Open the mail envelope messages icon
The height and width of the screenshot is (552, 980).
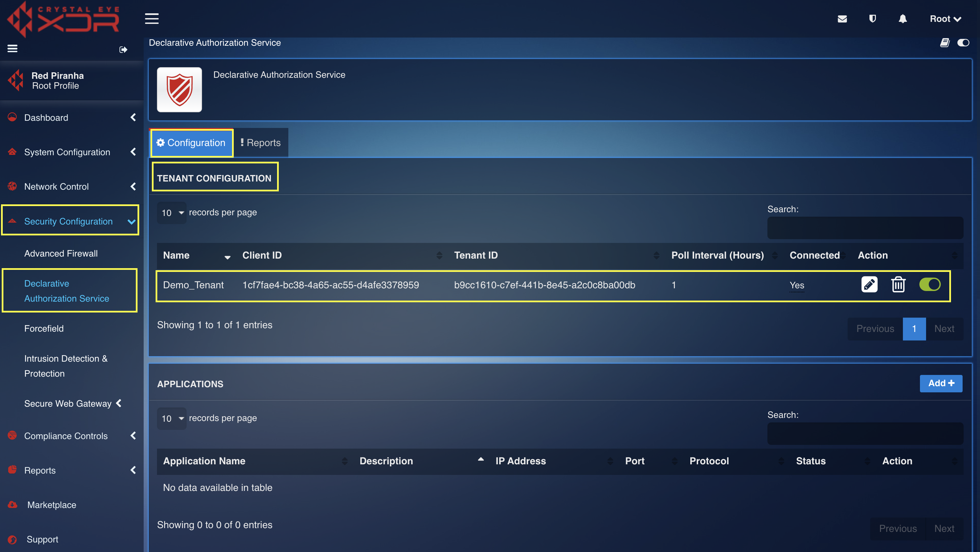[x=842, y=19]
